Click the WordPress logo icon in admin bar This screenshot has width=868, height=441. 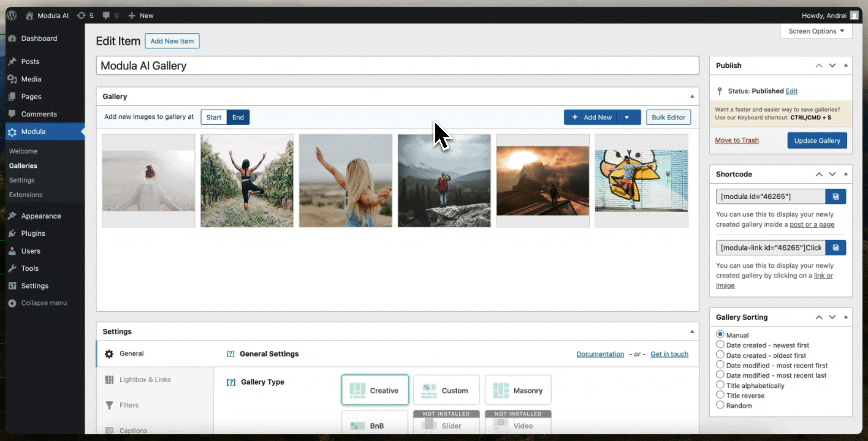coord(12,15)
